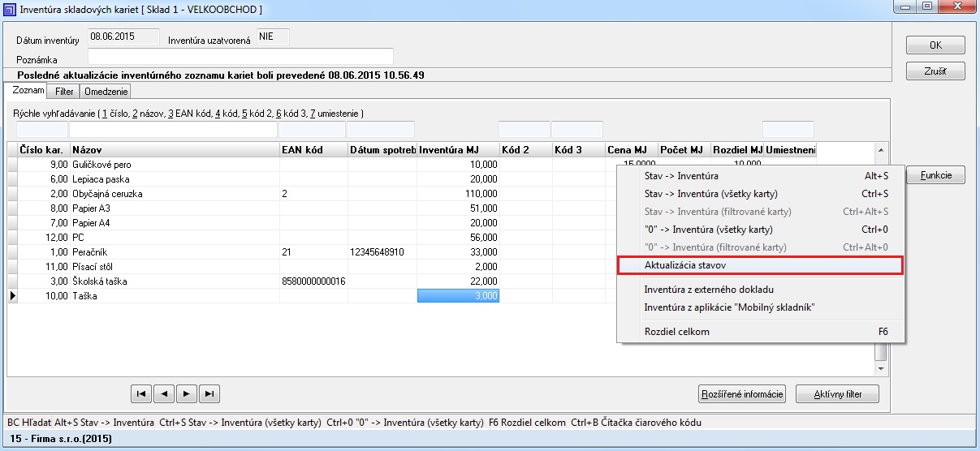980x451 pixels.
Task: Select 'Stav -> Inventúra' menu entry
Action: coord(760,176)
